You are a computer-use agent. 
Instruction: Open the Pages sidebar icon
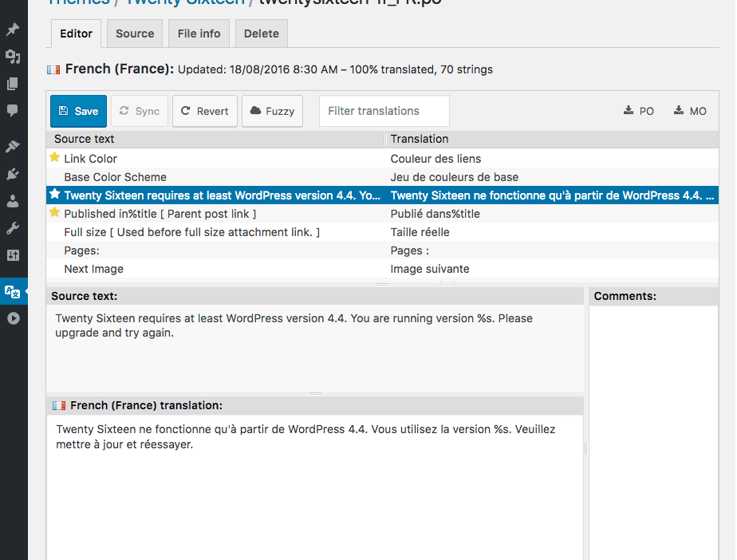13,84
